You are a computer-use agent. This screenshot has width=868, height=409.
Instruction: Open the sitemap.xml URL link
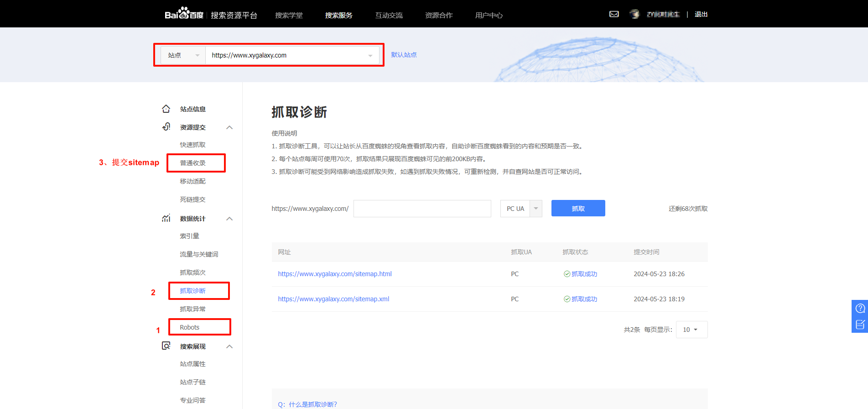pyautogui.click(x=333, y=299)
